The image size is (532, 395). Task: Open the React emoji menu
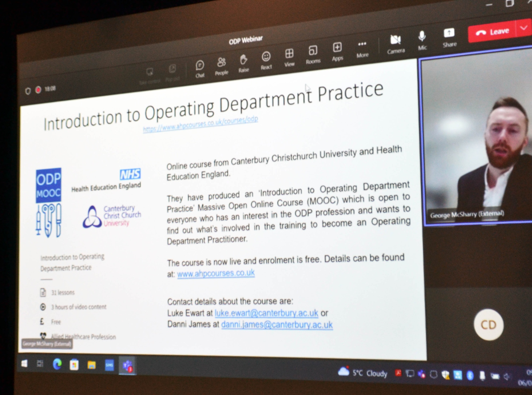(266, 60)
